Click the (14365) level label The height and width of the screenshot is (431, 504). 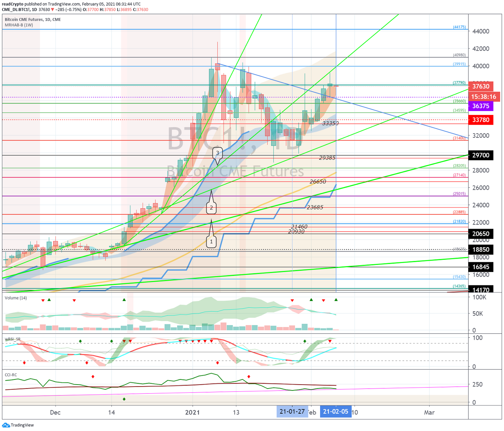point(460,286)
